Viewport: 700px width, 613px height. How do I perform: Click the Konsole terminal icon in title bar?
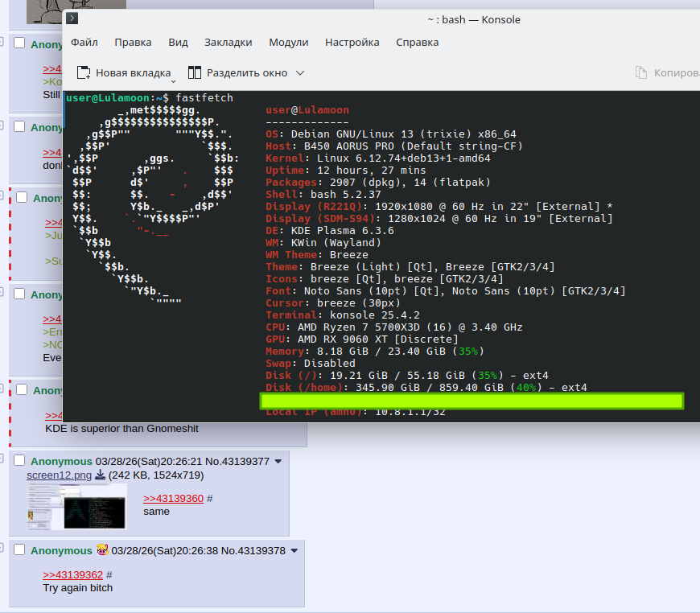click(x=72, y=19)
